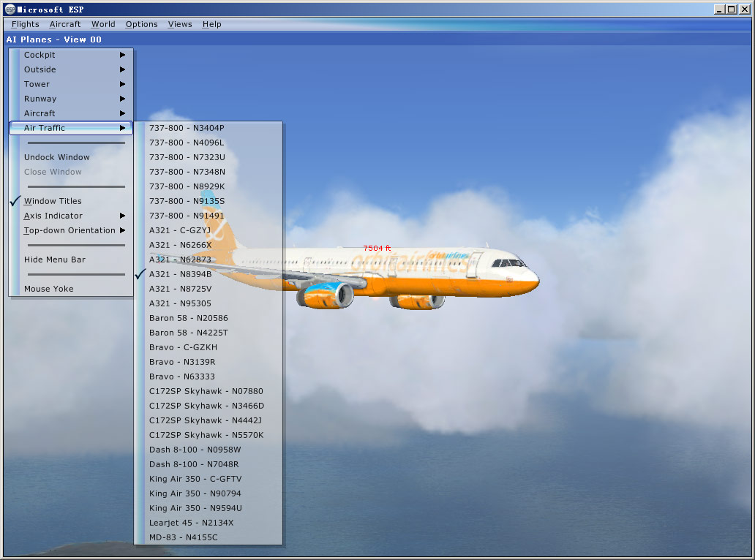The width and height of the screenshot is (755, 560).
Task: Select A321 - C-GZYJ traffic
Action: click(208, 230)
